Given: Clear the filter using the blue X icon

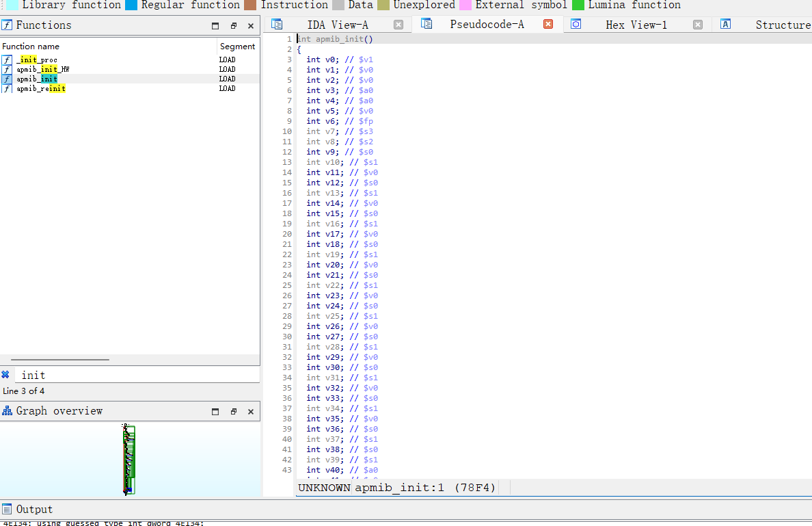Looking at the screenshot, I should tap(5, 375).
